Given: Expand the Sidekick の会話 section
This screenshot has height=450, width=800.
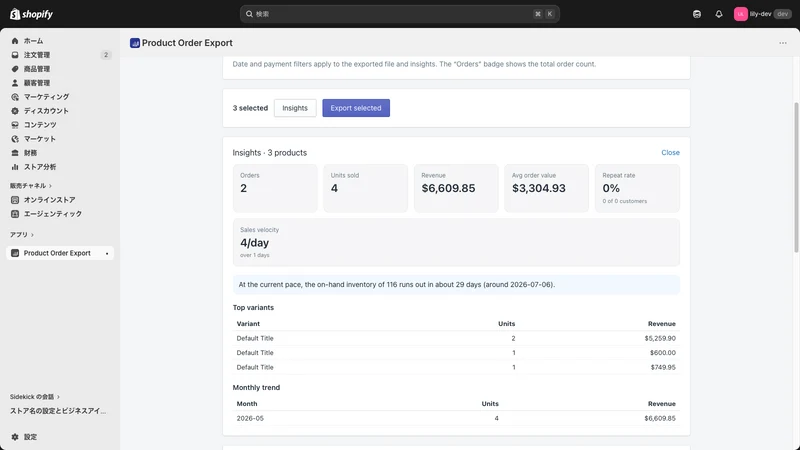Looking at the screenshot, I should coord(35,396).
